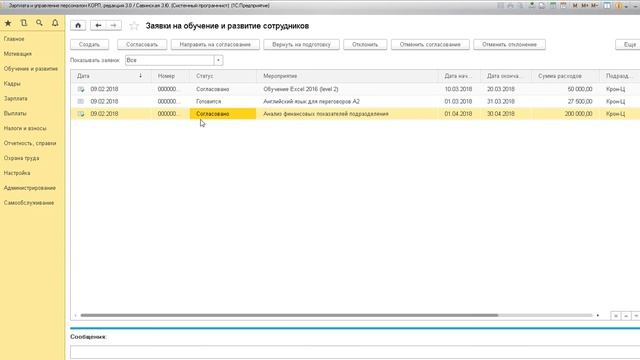This screenshot has height=360, width=640.
Task: Open the panel layout icon in the title bar
Action: coord(607,6)
